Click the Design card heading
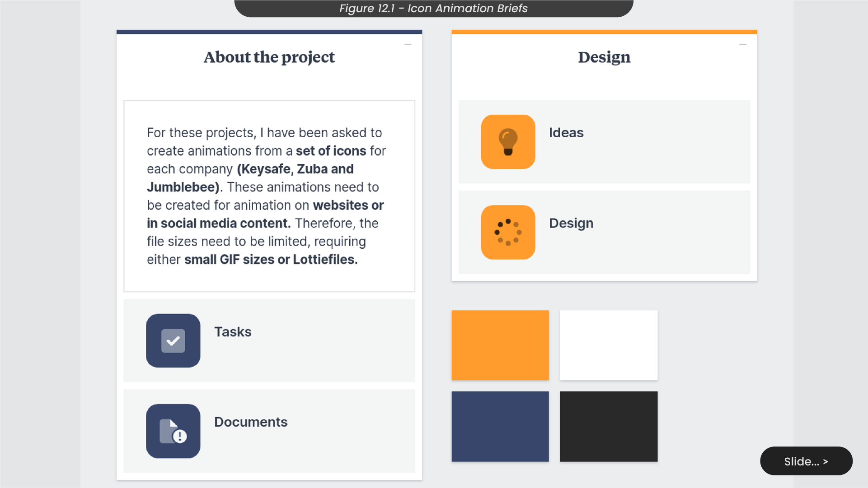Image resolution: width=868 pixels, height=488 pixels. 604,57
